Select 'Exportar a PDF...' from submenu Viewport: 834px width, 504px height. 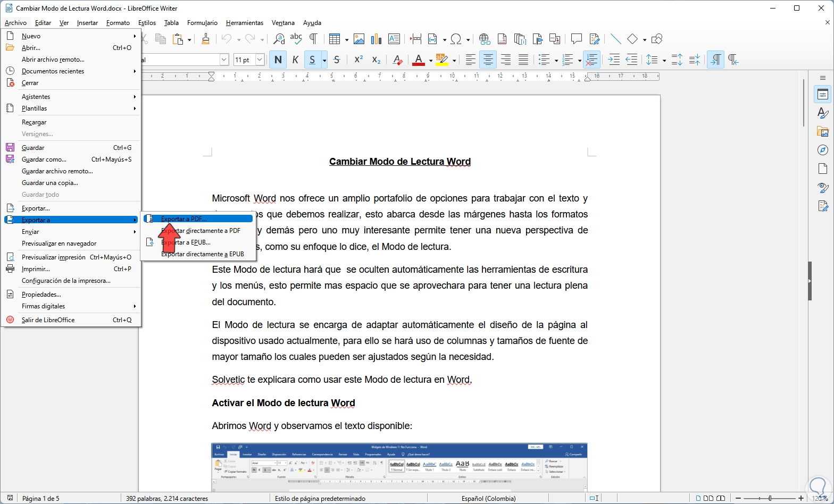(x=198, y=219)
